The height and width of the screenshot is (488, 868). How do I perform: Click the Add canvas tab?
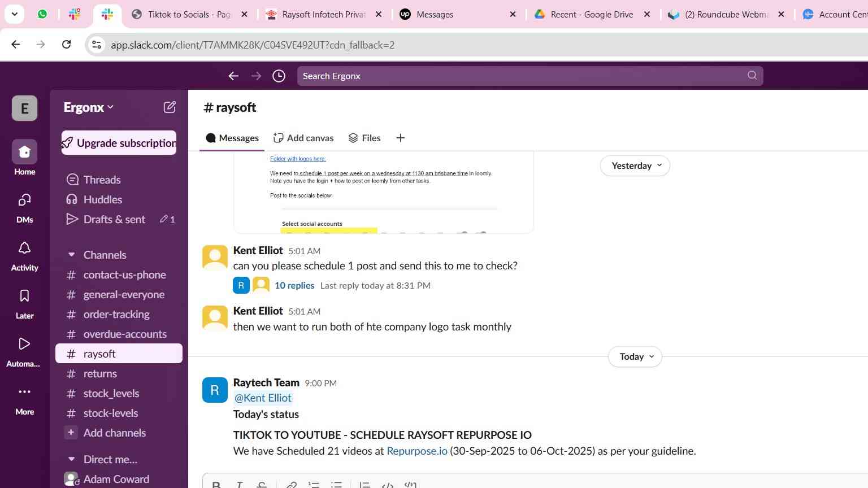pyautogui.click(x=303, y=138)
